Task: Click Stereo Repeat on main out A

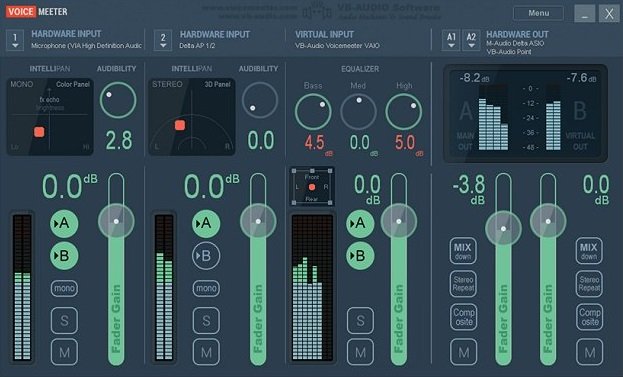Action: point(463,284)
